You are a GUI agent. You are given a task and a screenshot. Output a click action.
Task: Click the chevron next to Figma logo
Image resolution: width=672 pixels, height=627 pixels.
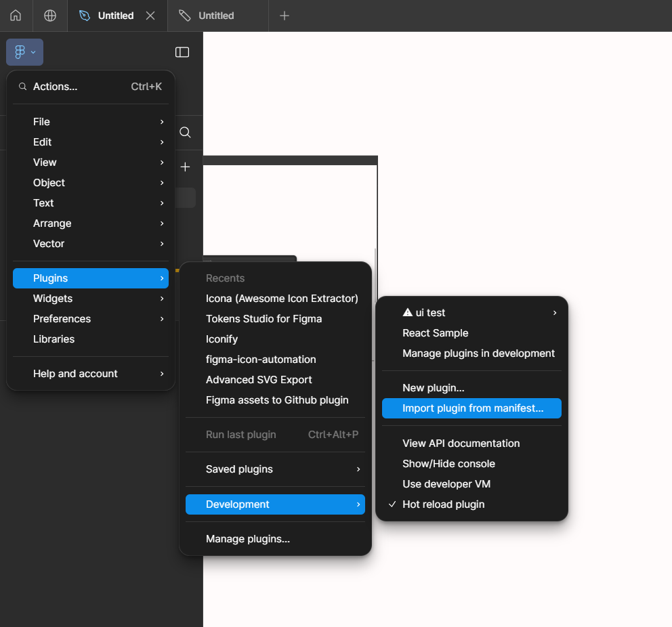tap(33, 52)
